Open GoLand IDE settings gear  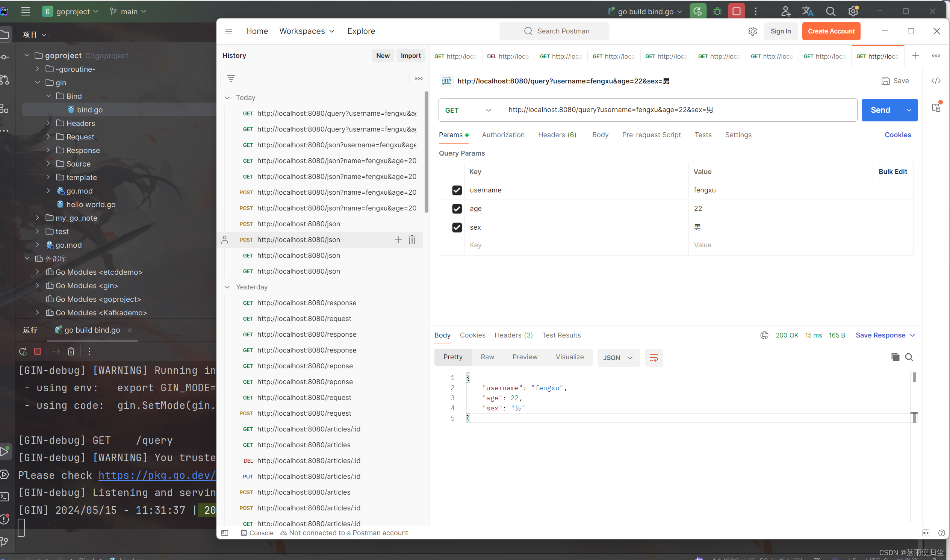click(853, 11)
